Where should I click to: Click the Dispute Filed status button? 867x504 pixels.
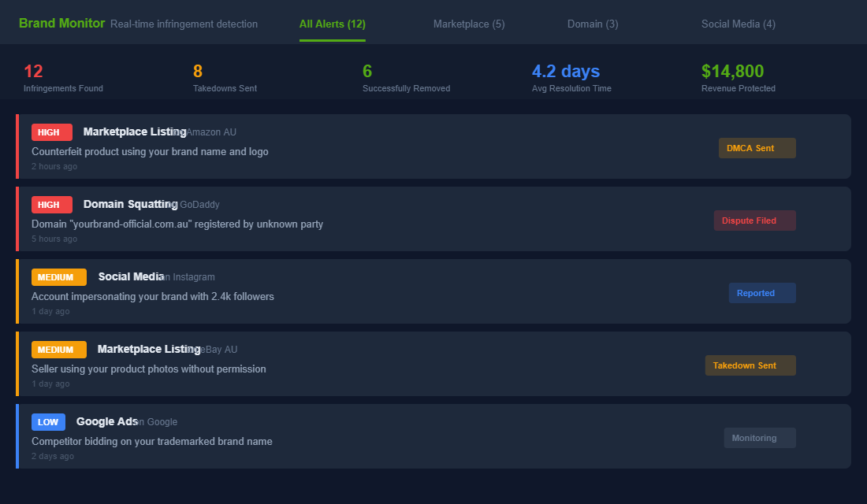point(754,220)
